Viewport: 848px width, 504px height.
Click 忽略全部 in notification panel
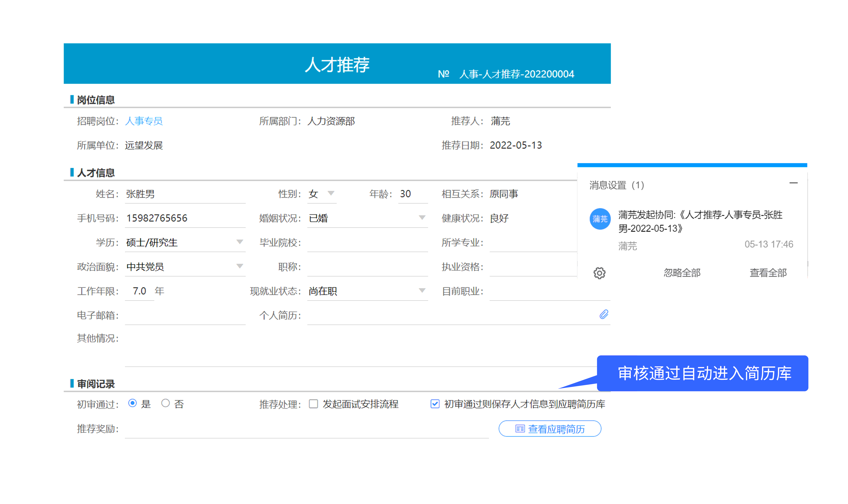point(682,273)
